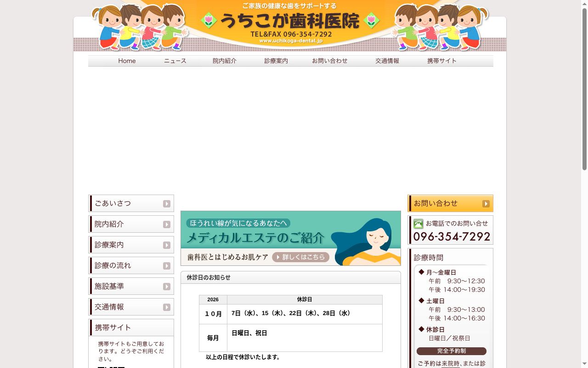Open the 診療の流れ sidebar link

coord(131,265)
